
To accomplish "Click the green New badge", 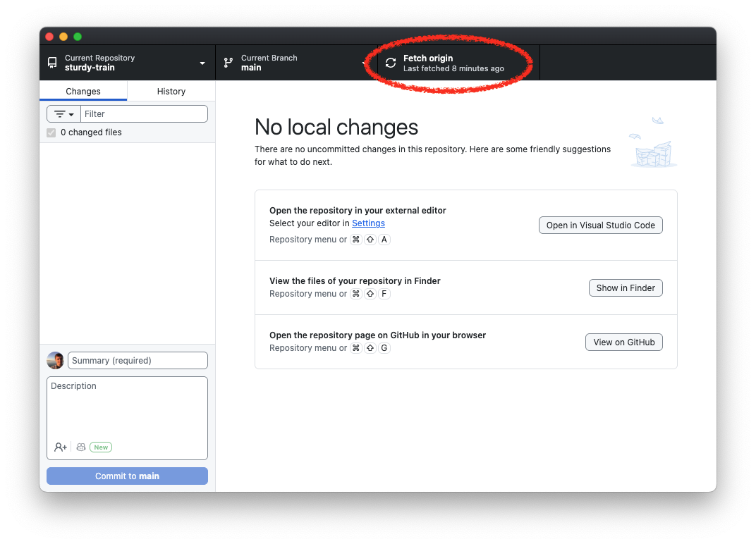I will pyautogui.click(x=101, y=447).
